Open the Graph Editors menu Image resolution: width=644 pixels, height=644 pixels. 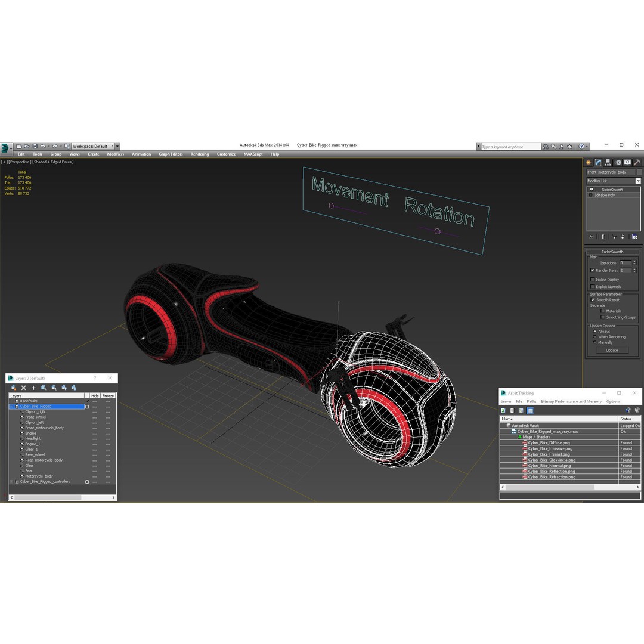(171, 154)
